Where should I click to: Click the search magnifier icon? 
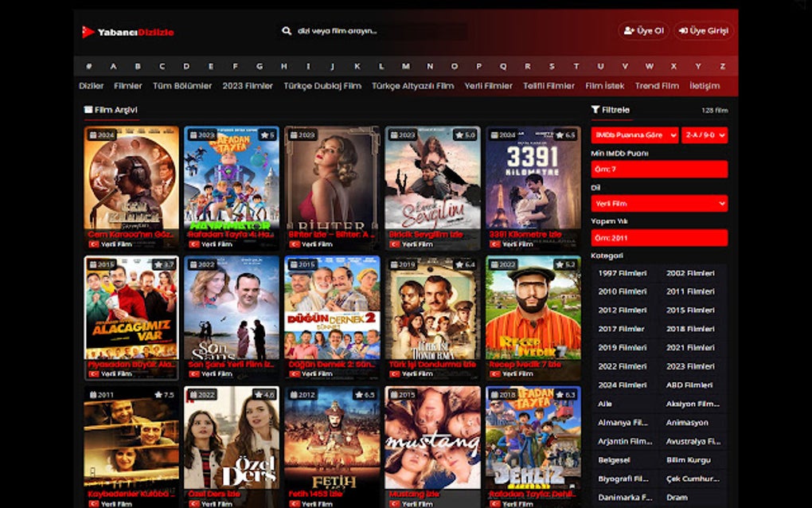coord(287,31)
